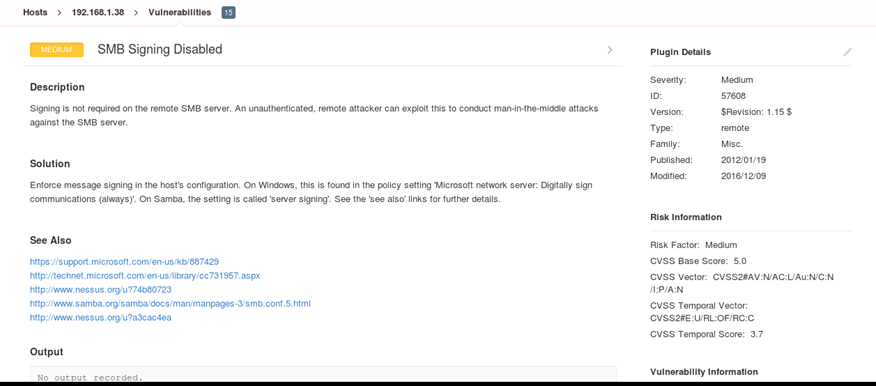The image size is (876, 386).
Task: Go to next vulnerability using the chevron arrow
Action: [x=610, y=50]
